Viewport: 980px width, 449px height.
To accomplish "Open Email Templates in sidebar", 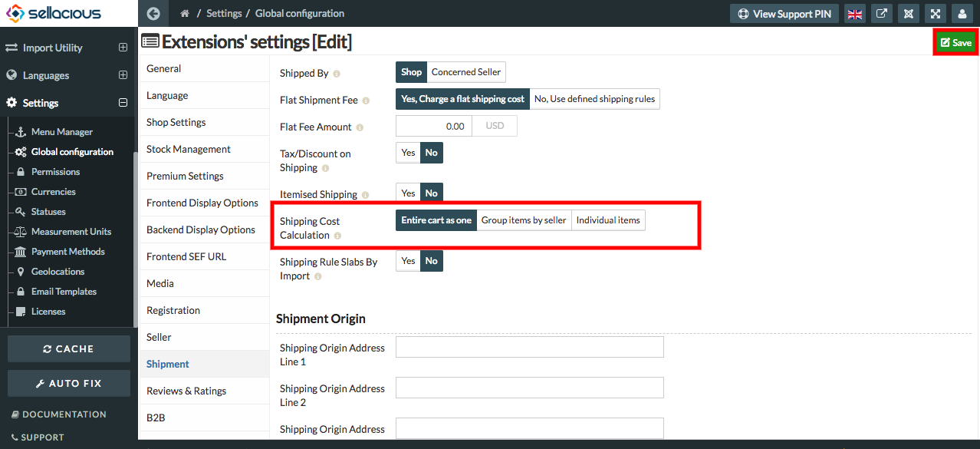I will (64, 292).
